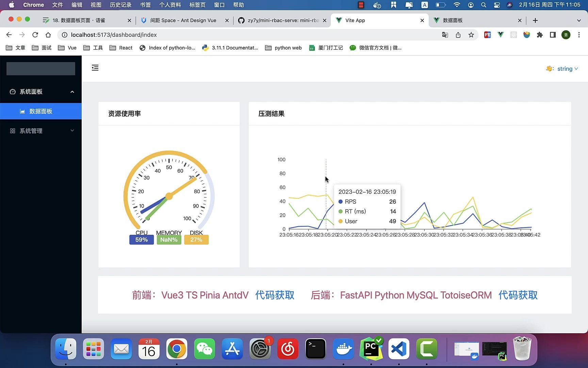Collapse the sidebar with the hamburger icon

tap(95, 68)
